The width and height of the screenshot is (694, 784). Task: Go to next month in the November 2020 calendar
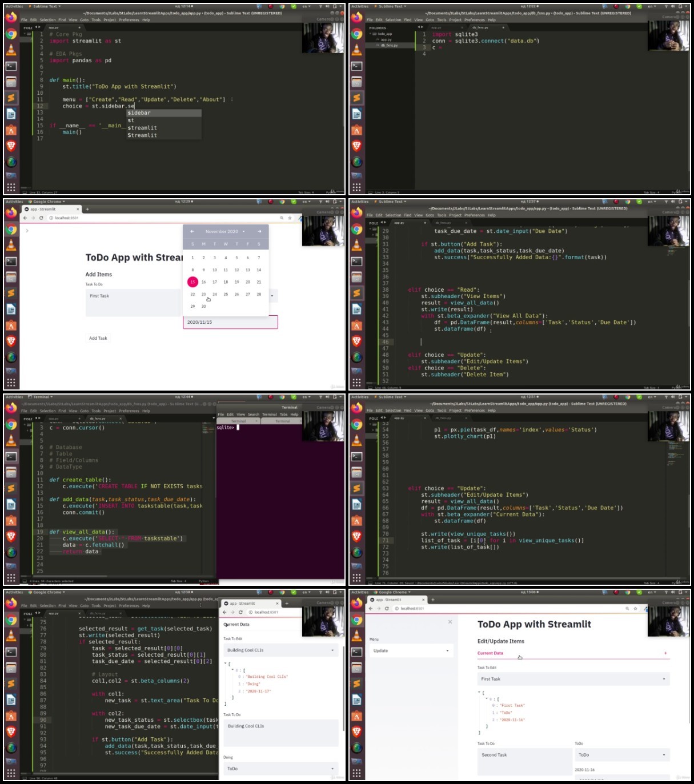(x=259, y=231)
